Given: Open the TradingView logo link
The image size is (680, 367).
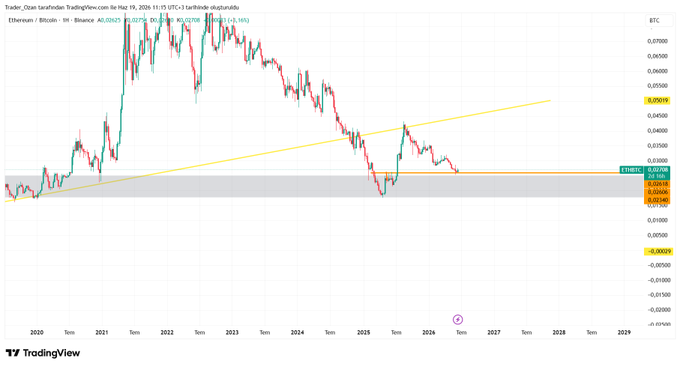Looking at the screenshot, I should click(x=43, y=353).
